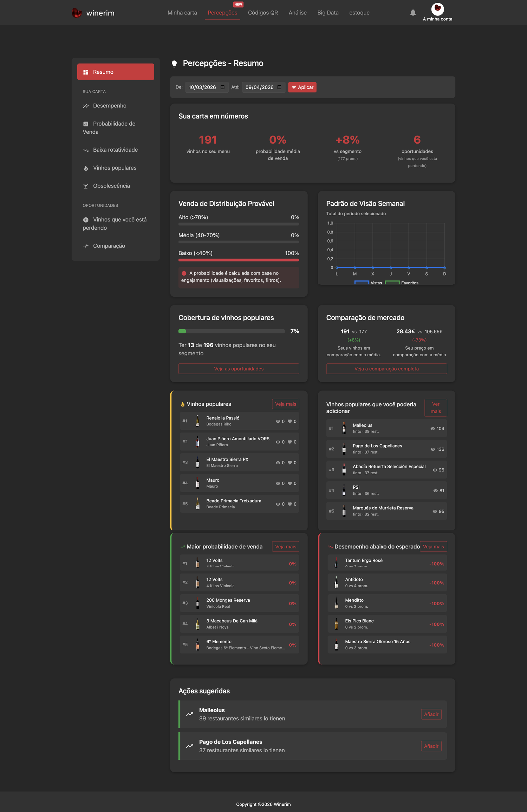This screenshot has width=527, height=812.
Task: Go to Obsolescência section
Action: pos(116,186)
